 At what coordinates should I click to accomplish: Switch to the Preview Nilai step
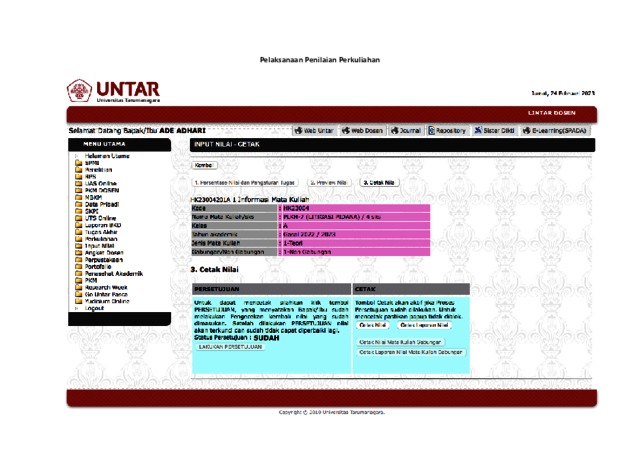coord(328,183)
